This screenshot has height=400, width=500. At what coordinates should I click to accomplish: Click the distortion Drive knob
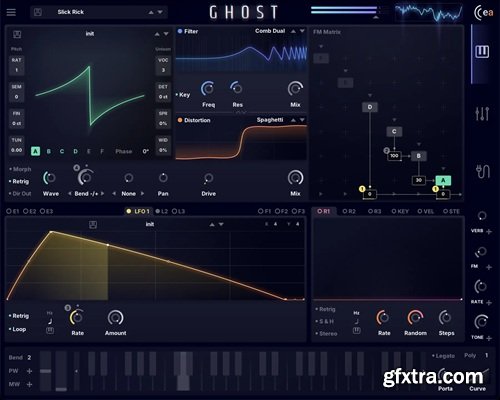(x=208, y=178)
